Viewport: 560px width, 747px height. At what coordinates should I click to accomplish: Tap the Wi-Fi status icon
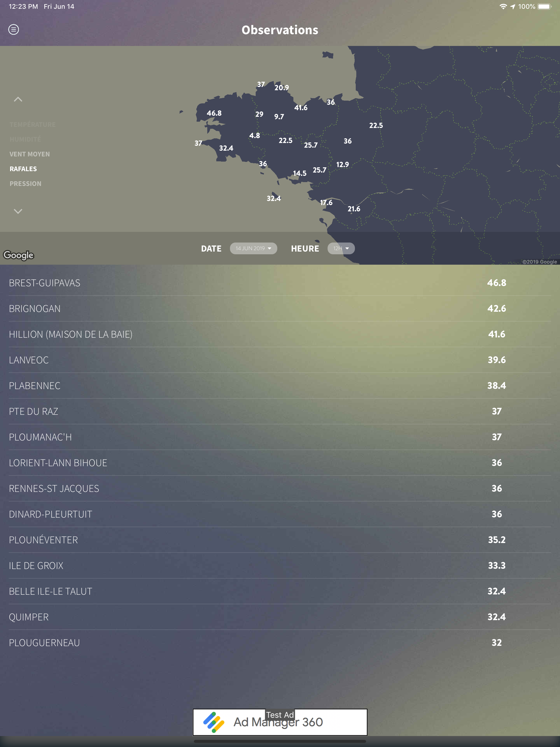click(503, 6)
